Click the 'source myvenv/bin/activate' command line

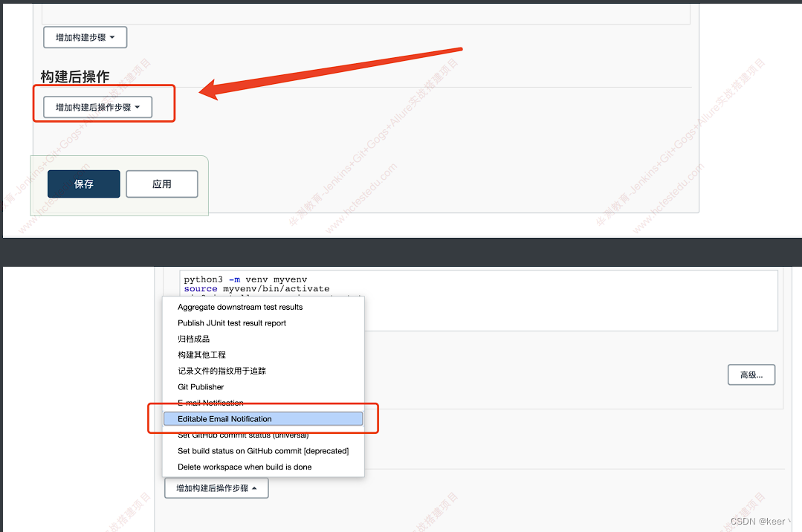[x=256, y=288]
